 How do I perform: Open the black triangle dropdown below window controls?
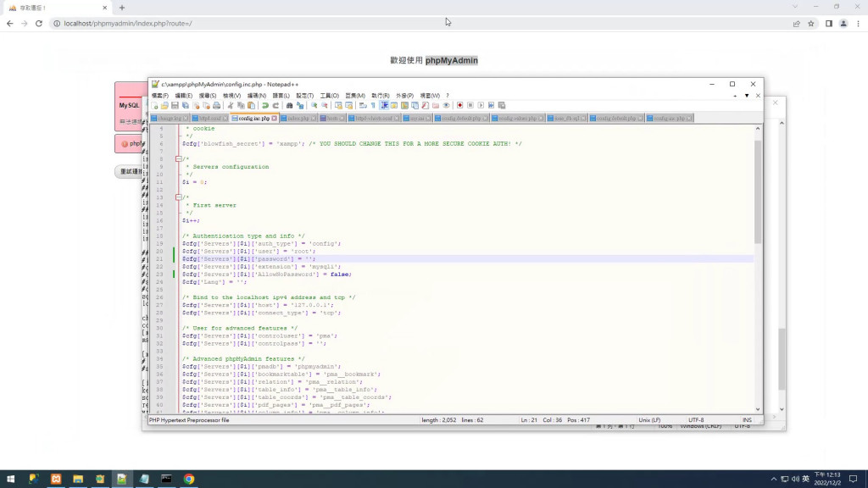(747, 96)
